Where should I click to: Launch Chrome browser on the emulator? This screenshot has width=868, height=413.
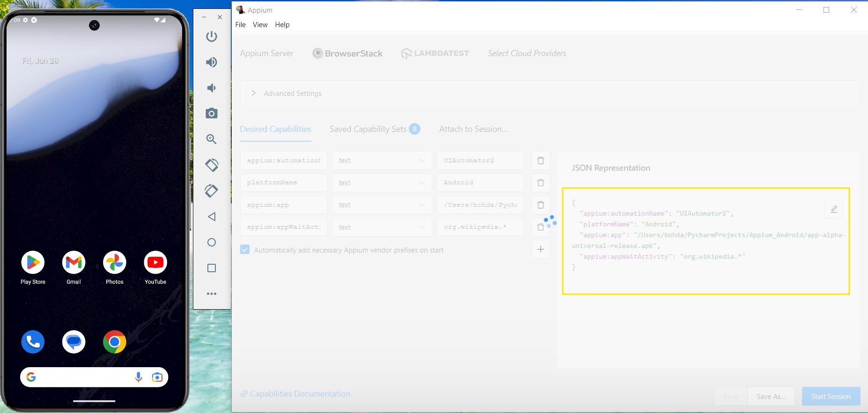tap(115, 342)
